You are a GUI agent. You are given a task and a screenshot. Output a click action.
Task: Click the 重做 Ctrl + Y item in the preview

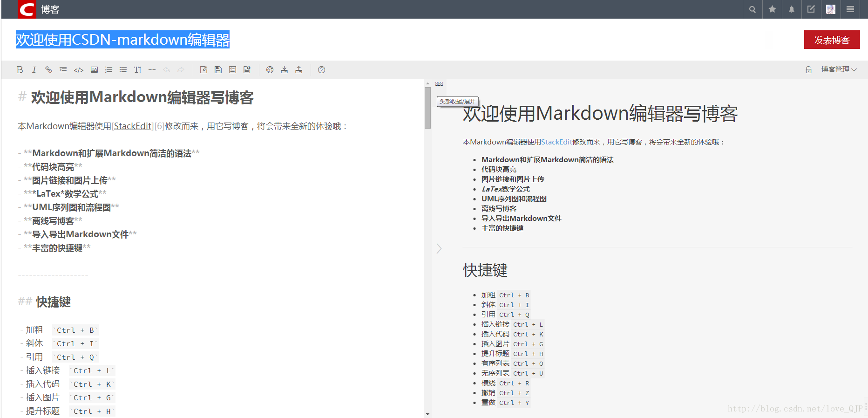(506, 403)
